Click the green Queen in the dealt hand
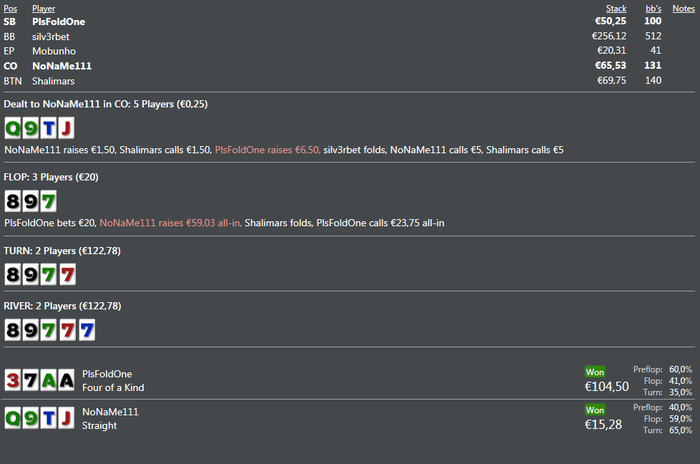Image resolution: width=700 pixels, height=464 pixels. tap(13, 128)
